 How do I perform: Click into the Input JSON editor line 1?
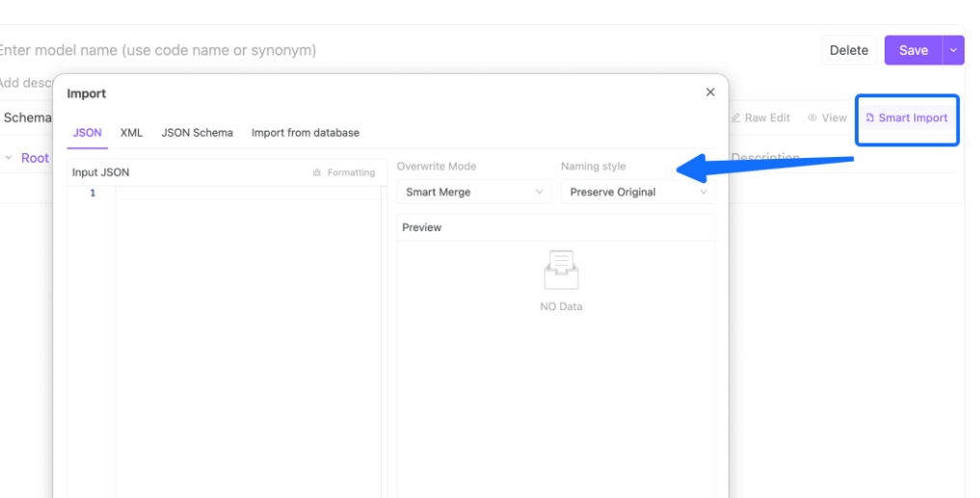pos(249,193)
